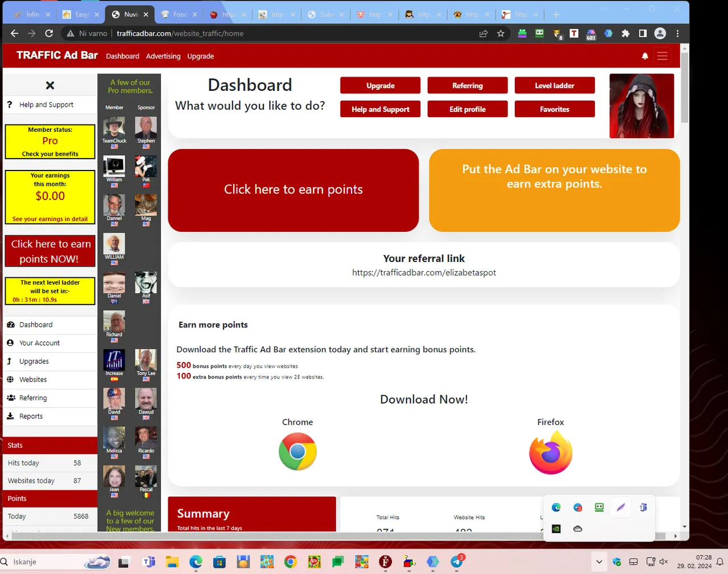Click Advertising in the top navigation
The width and height of the screenshot is (728, 574).
[x=163, y=56]
